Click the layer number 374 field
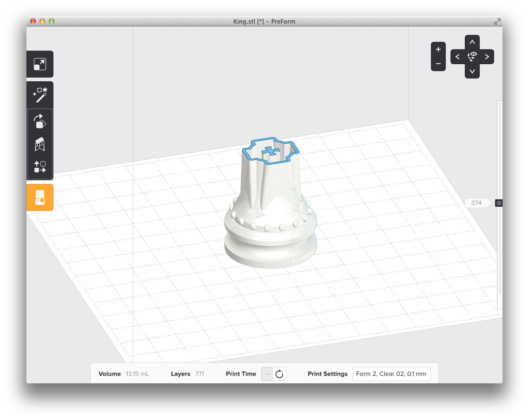This screenshot has width=529, height=420. click(476, 203)
